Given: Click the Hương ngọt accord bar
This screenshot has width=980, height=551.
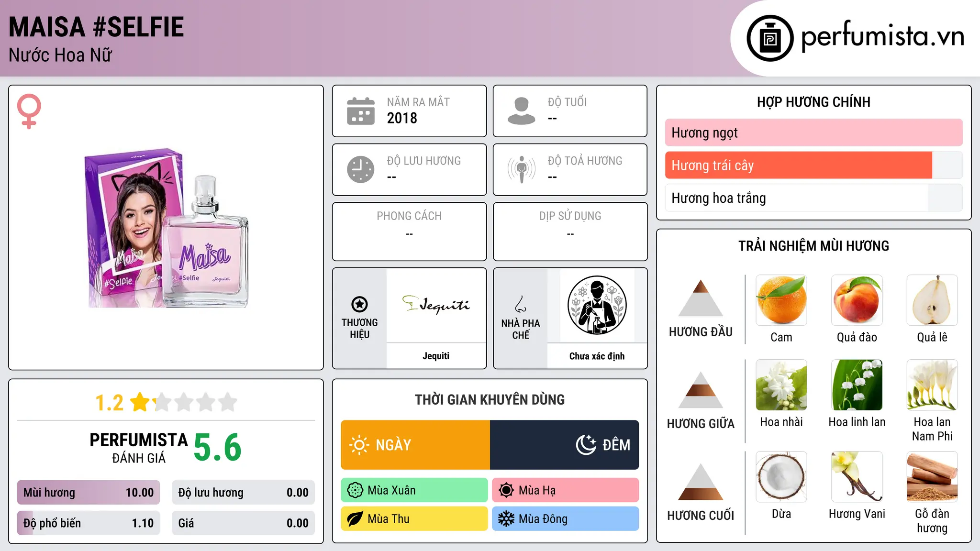Looking at the screenshot, I should [x=814, y=132].
